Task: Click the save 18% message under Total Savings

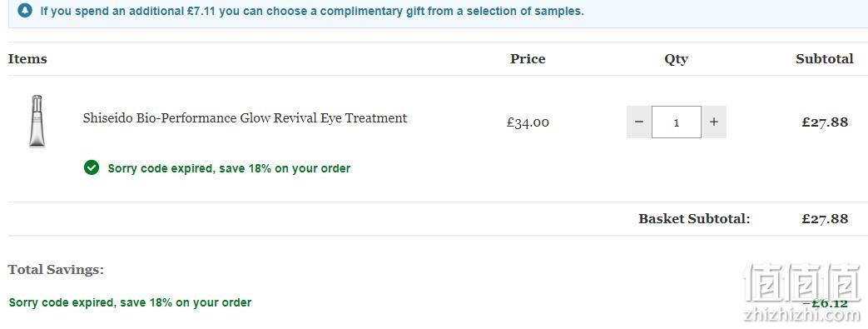Action: [130, 302]
